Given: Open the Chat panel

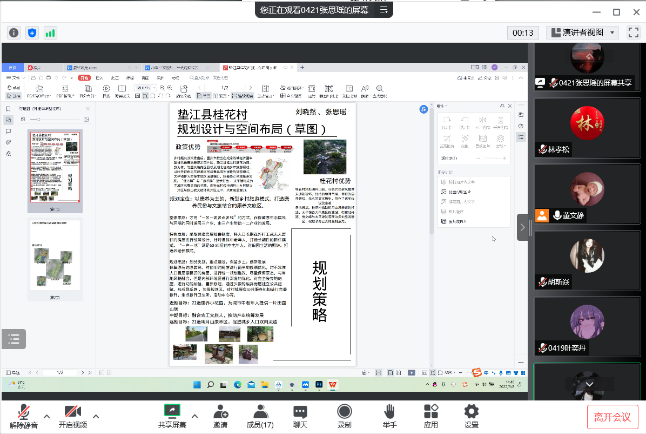Looking at the screenshot, I should [300, 414].
